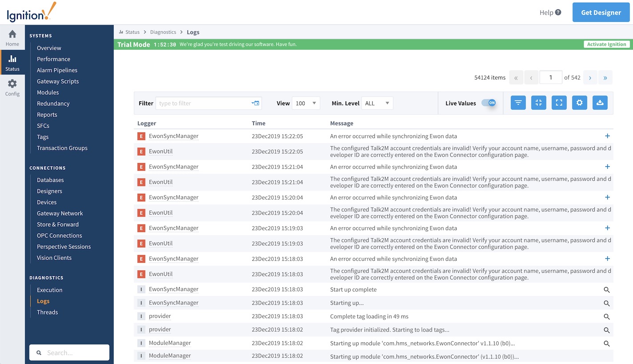Viewport: 633px width, 364px height.
Task: Click the Get Designer button
Action: pyautogui.click(x=601, y=12)
